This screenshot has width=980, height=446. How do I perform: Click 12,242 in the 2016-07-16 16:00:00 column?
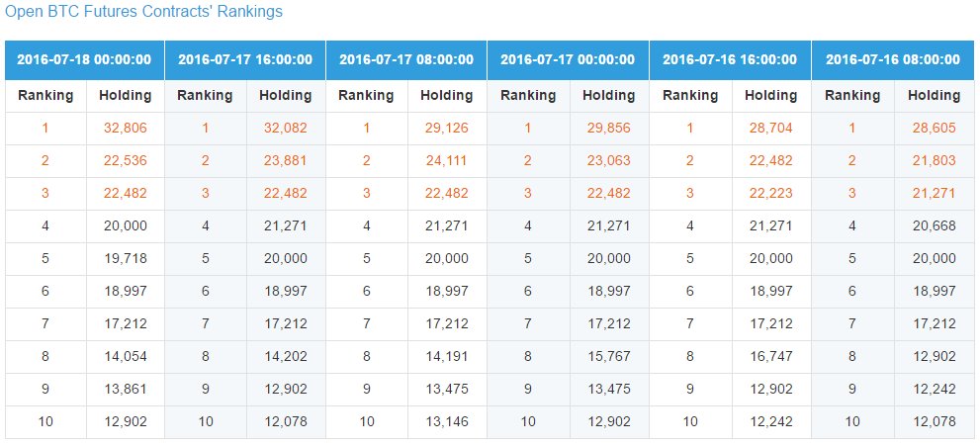[770, 421]
